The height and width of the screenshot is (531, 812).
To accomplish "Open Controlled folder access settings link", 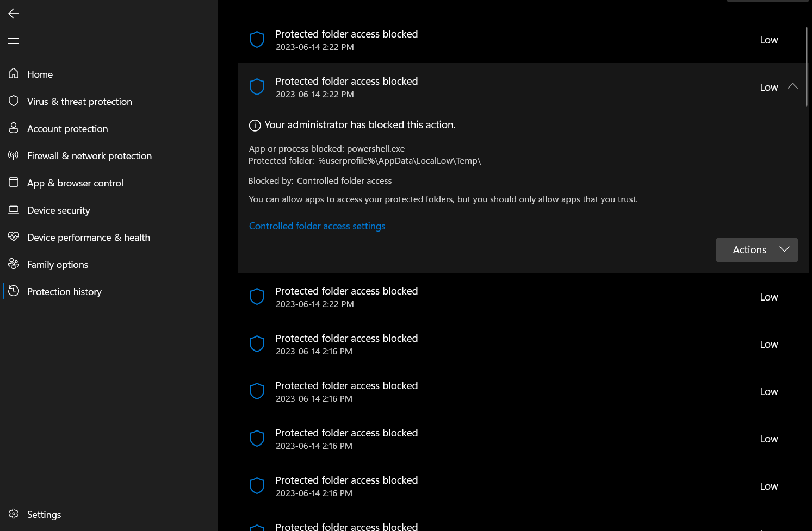I will (x=317, y=226).
